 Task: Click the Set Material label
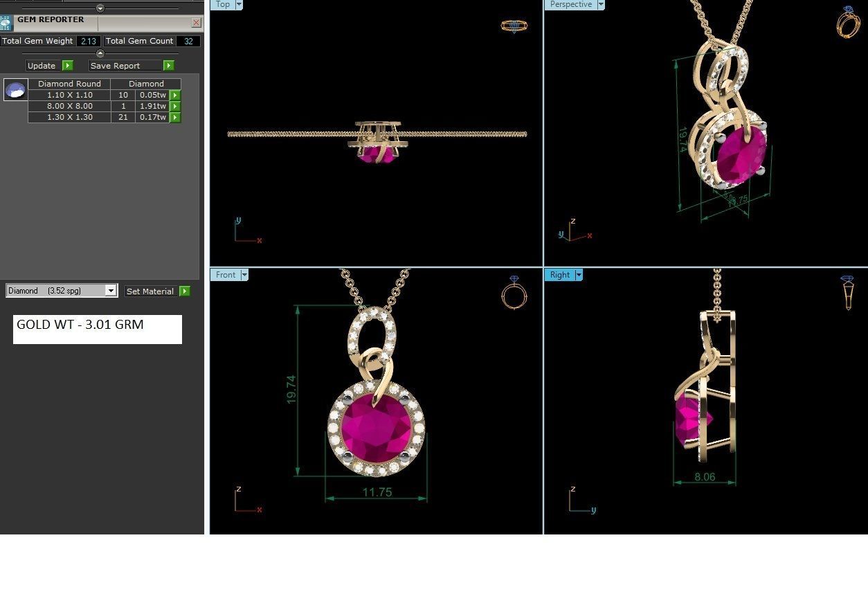tap(150, 291)
